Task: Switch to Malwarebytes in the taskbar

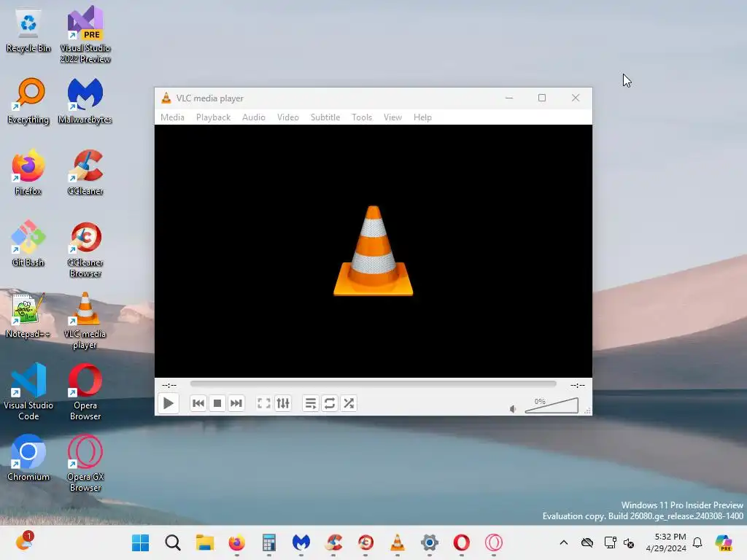Action: 301,542
